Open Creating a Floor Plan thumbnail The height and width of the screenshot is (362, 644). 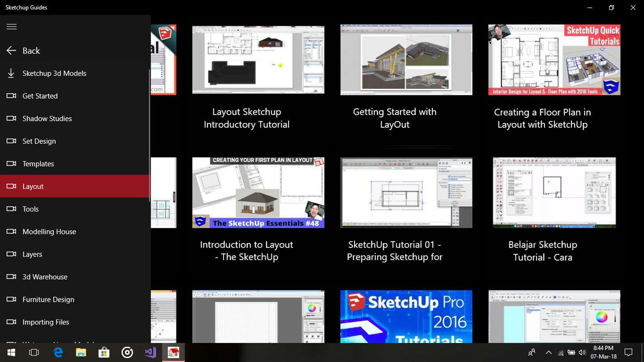[554, 59]
